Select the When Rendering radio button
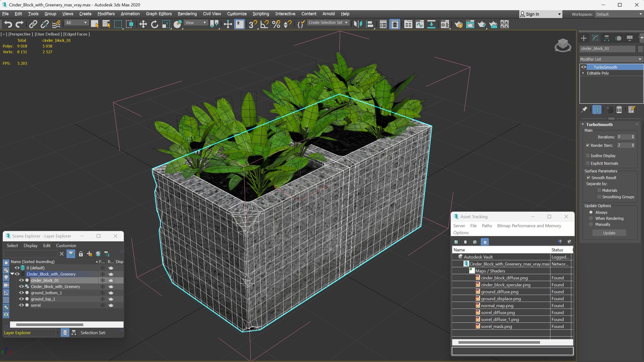The height and width of the screenshot is (362, 644). tap(591, 218)
